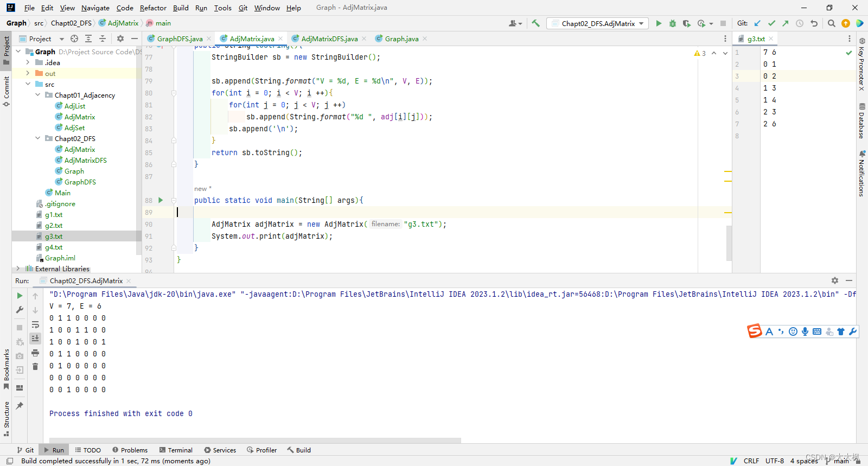Toggle soft-wrap in Run console

pyautogui.click(x=35, y=324)
